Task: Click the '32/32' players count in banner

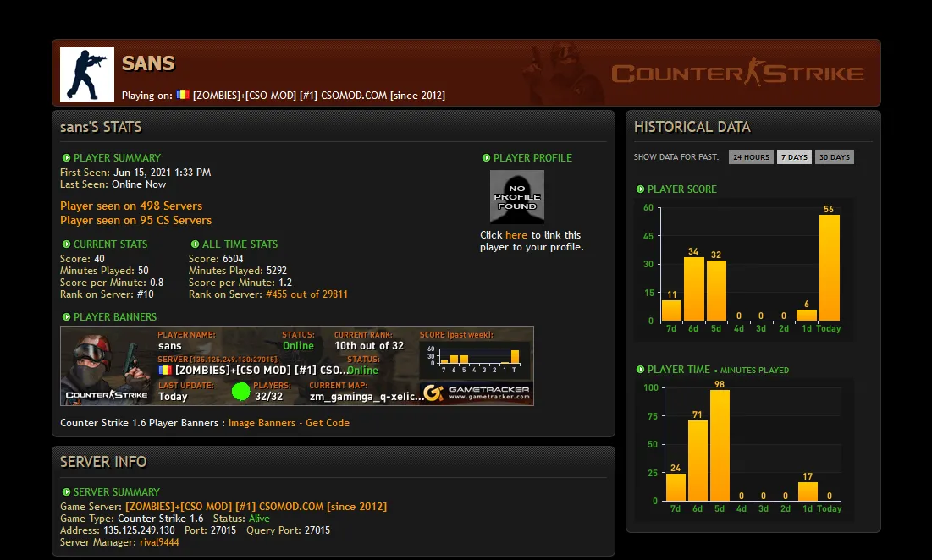Action: 268,396
